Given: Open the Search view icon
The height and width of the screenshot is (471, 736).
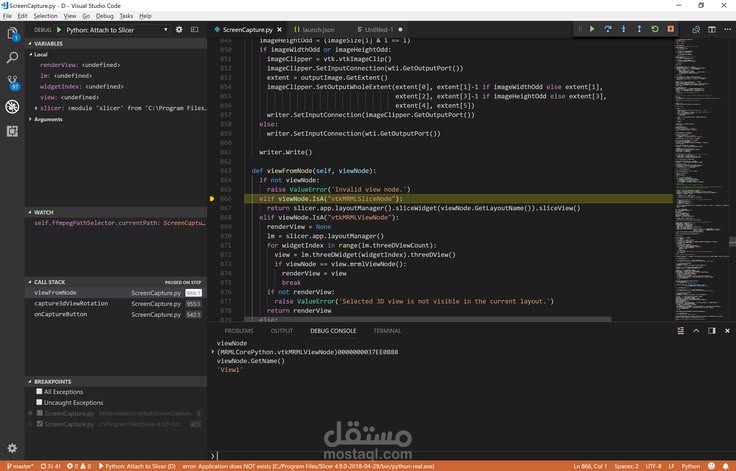Looking at the screenshot, I should pos(12,57).
